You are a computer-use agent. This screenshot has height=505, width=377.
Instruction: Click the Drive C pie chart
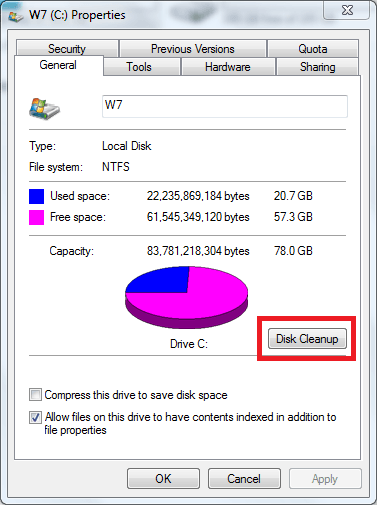tap(187, 297)
